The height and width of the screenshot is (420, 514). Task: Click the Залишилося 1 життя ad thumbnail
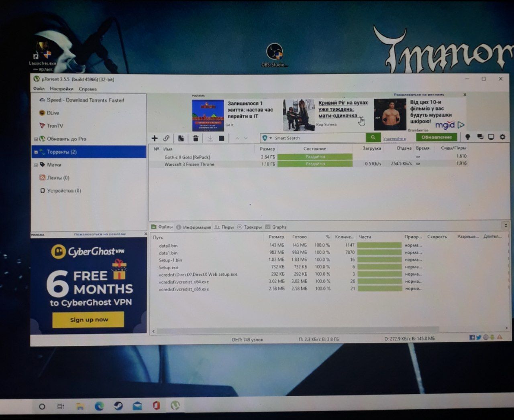[208, 115]
